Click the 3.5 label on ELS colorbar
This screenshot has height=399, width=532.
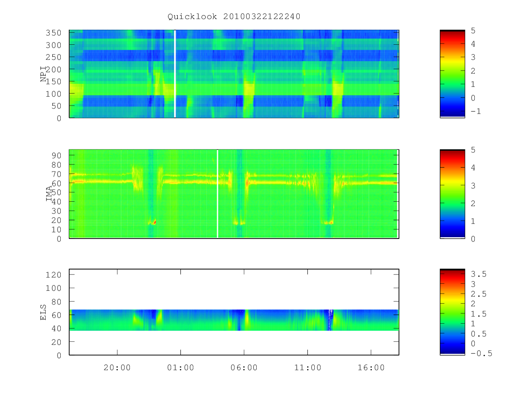[x=478, y=274]
